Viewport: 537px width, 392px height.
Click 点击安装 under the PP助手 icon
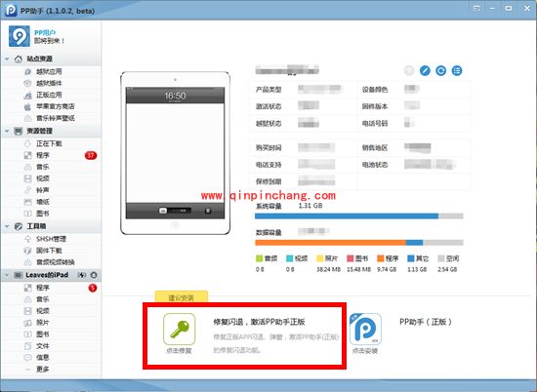coord(365,351)
